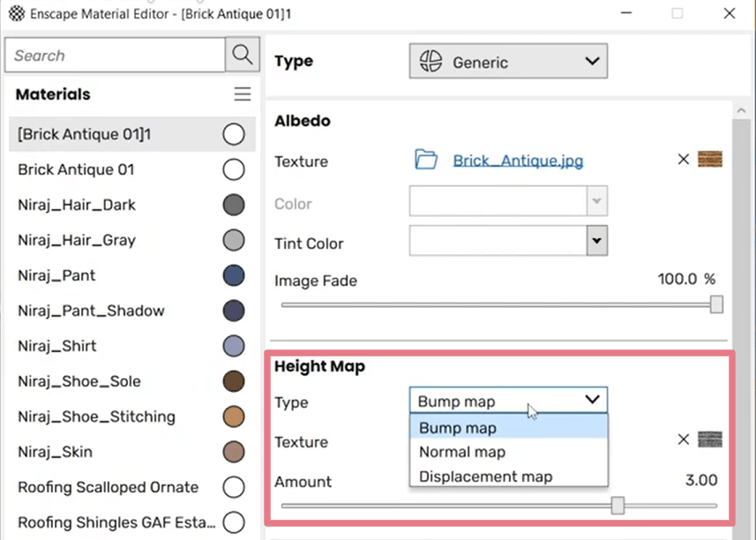Click the Tint Color swatch field
The width and height of the screenshot is (756, 540).
click(x=498, y=241)
